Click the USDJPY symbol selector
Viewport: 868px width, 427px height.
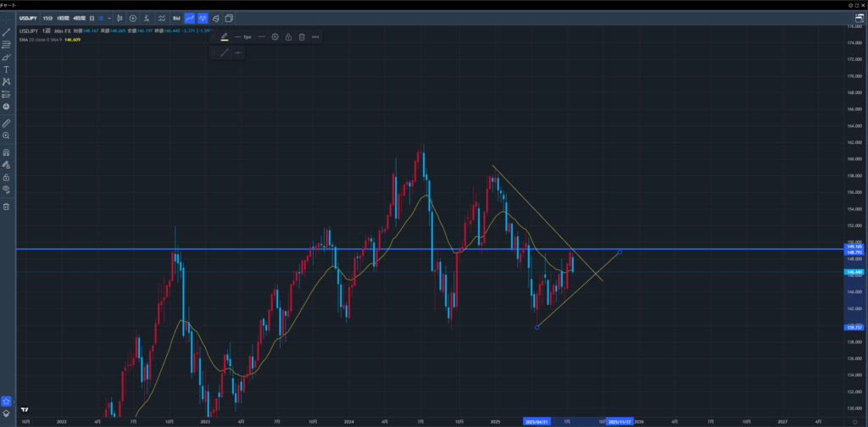[x=28, y=19]
